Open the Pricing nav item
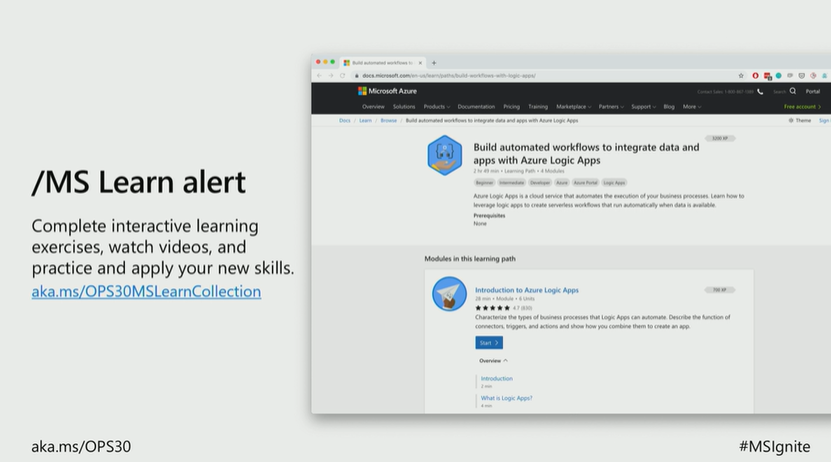Screen dimensions: 831x462 pos(511,106)
